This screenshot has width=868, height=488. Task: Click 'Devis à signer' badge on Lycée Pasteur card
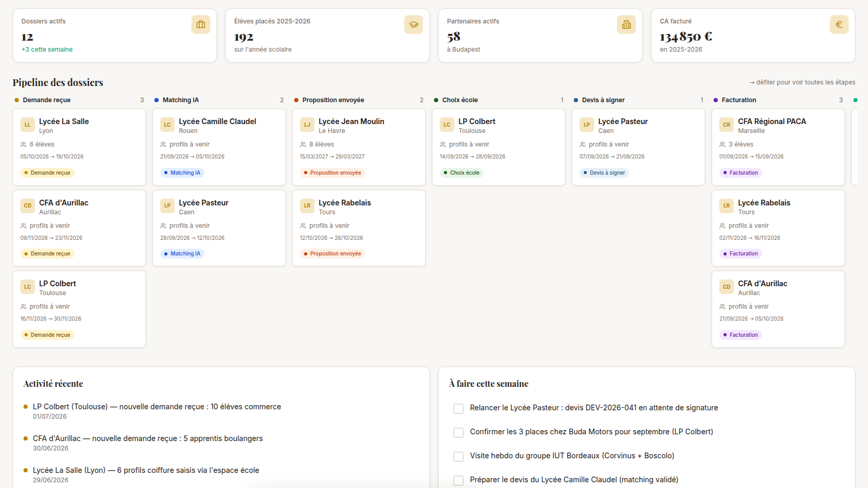[x=604, y=173]
